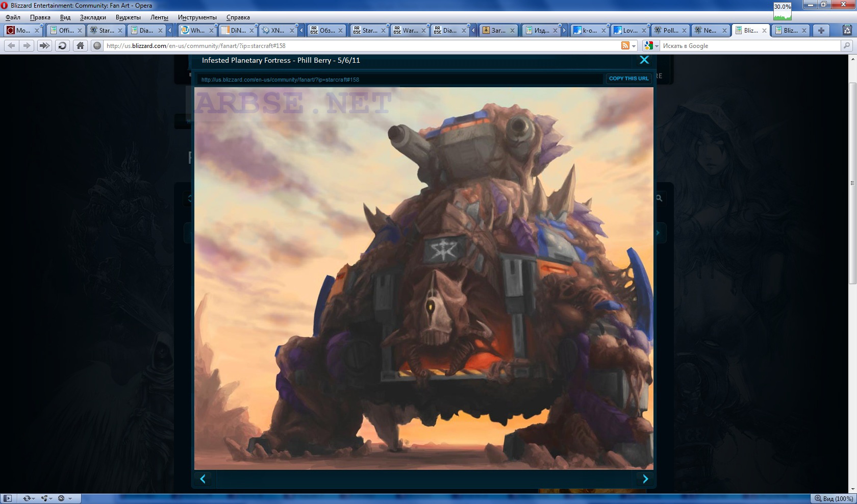The image size is (857, 504).
Task: Close the Mo... tab
Action: [x=37, y=31]
